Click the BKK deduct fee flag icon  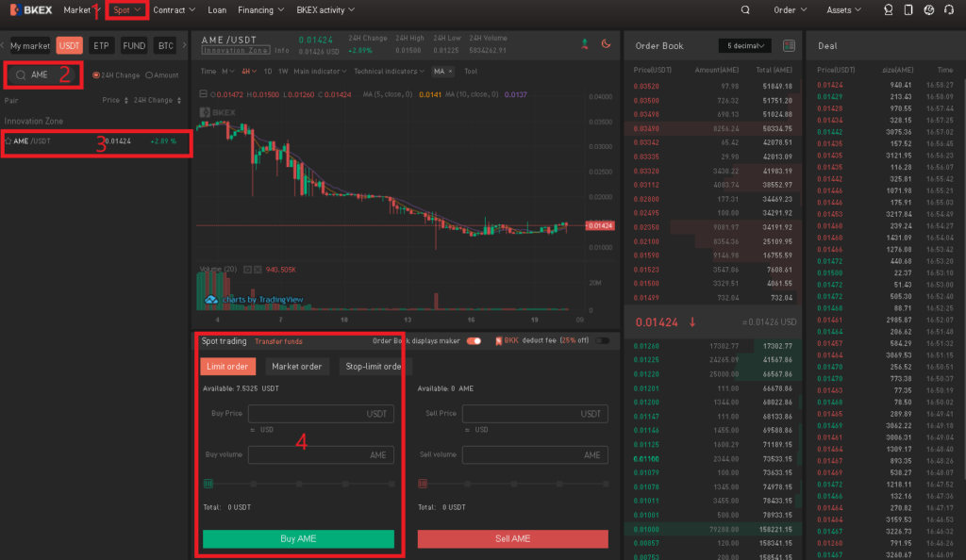click(498, 341)
